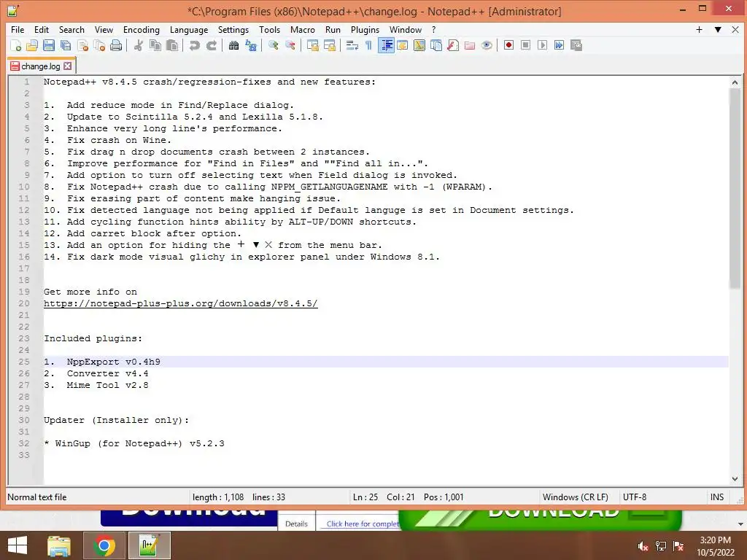Toggle synchronize vertical scrolling
This screenshot has width=747, height=560.
[312, 45]
